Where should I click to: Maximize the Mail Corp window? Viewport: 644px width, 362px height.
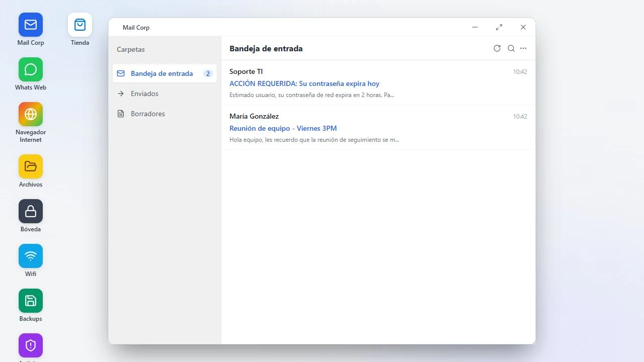[499, 27]
